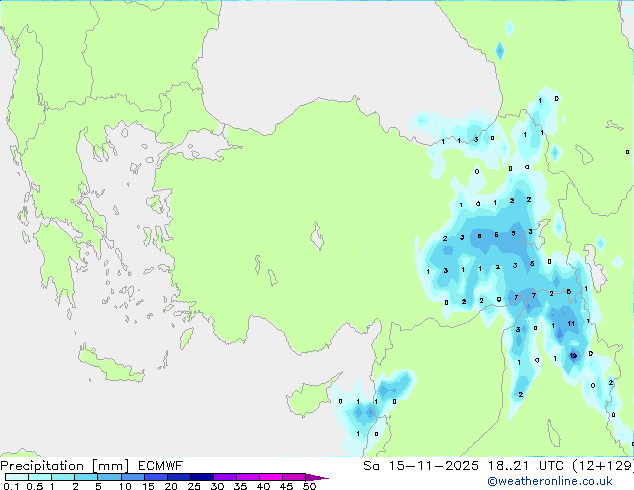Click the "(12+129)" forecast offset text

[x=603, y=466]
